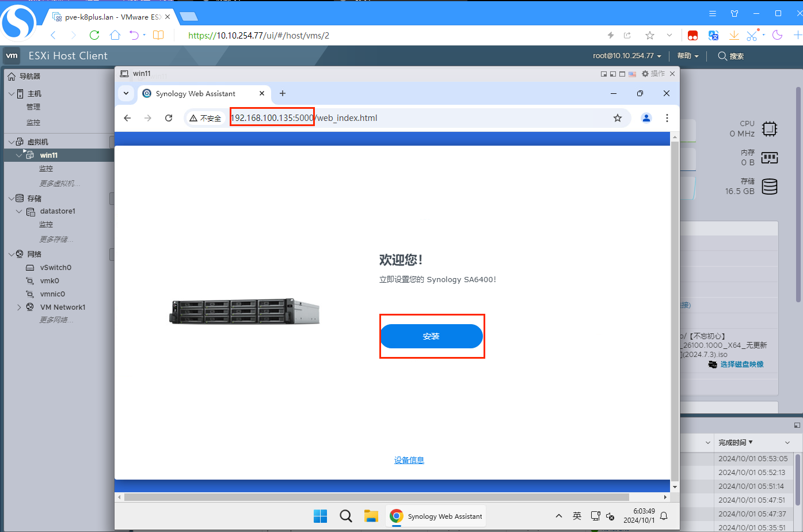Click outer browser undo close tab icon
Screen dimensions: 803x532
tap(134, 35)
